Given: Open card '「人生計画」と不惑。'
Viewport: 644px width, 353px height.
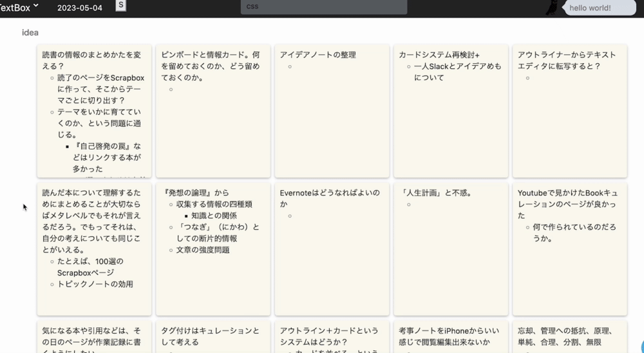Looking at the screenshot, I should click(x=451, y=249).
